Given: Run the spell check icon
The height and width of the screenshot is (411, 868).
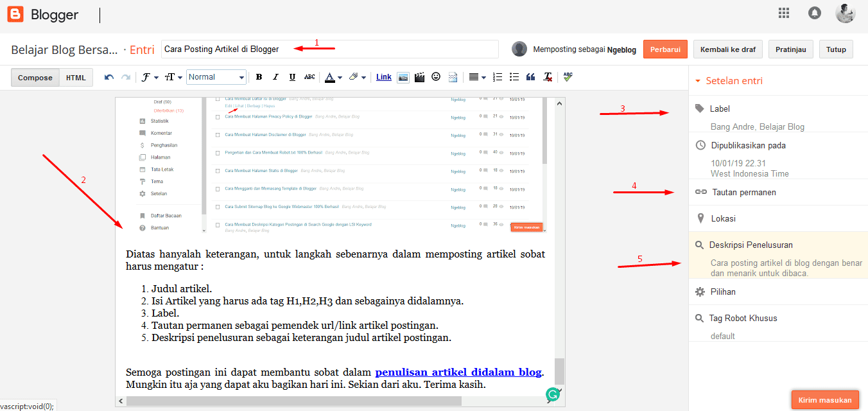Looking at the screenshot, I should pos(568,76).
